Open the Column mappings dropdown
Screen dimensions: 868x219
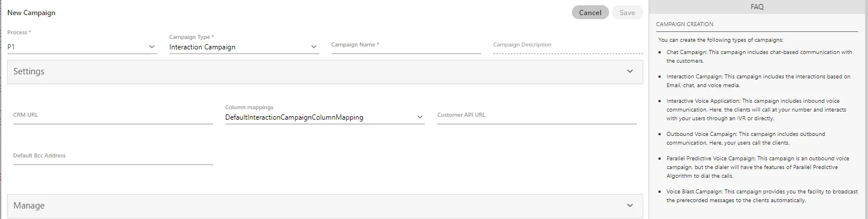(325, 117)
